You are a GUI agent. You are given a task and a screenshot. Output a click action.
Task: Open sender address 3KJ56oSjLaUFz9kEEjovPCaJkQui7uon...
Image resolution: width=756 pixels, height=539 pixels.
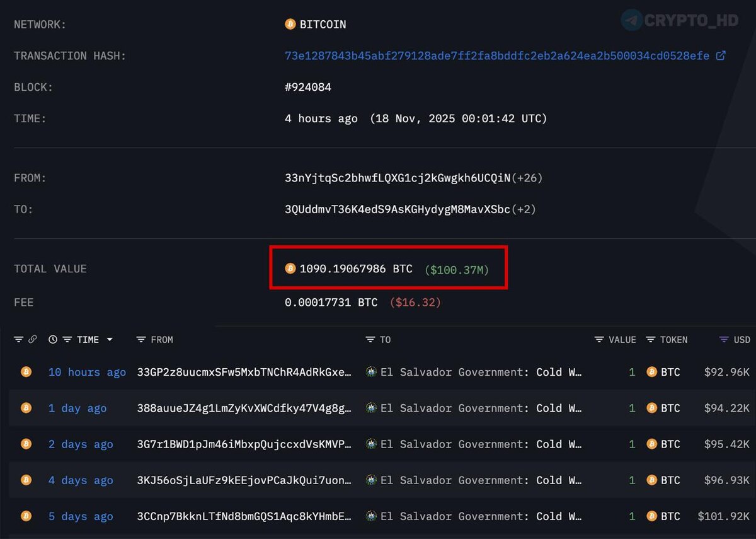(x=244, y=480)
